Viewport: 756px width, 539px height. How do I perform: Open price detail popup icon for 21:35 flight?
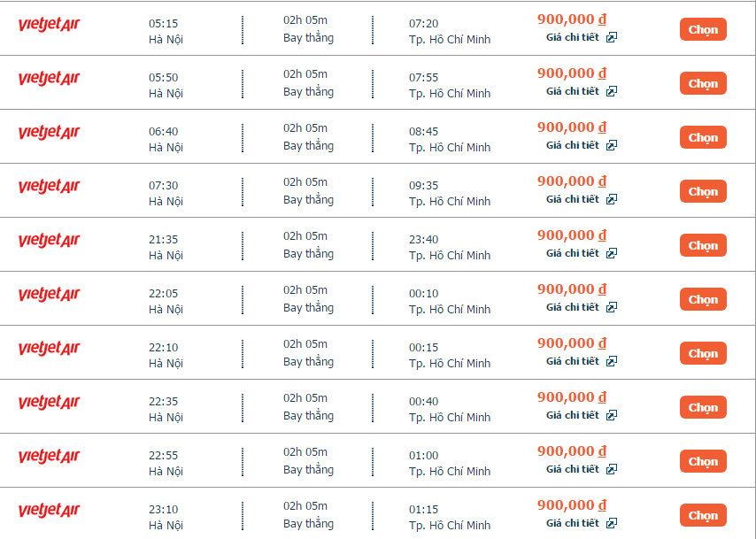(612, 253)
